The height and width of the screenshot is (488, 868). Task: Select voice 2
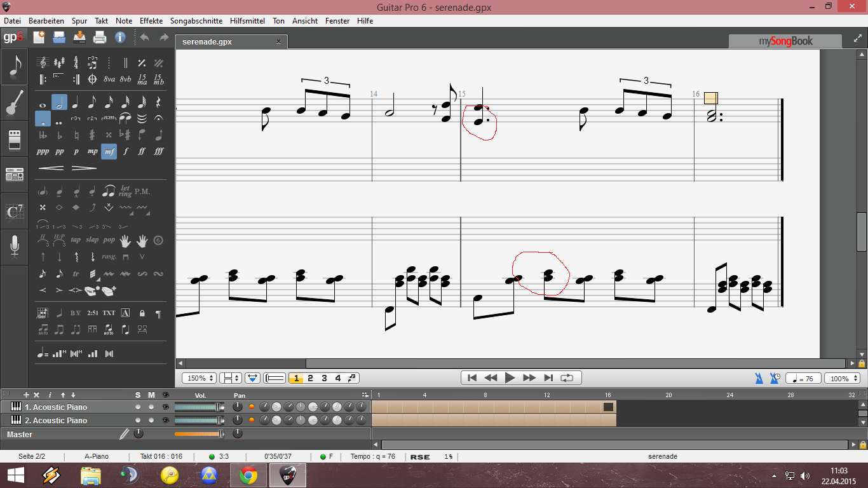pos(310,378)
